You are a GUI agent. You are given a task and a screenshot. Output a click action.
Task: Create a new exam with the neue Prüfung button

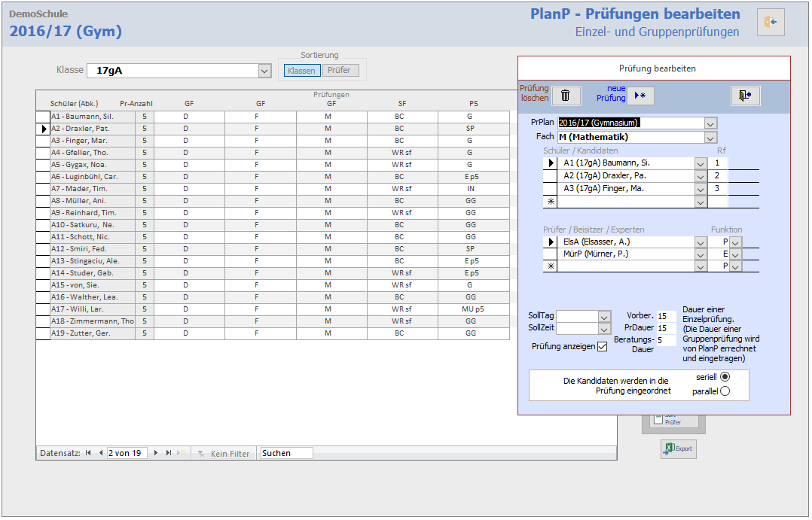coord(641,96)
